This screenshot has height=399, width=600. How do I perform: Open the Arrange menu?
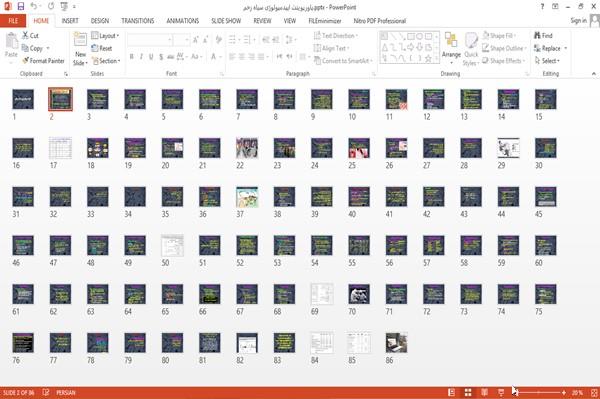coord(451,48)
